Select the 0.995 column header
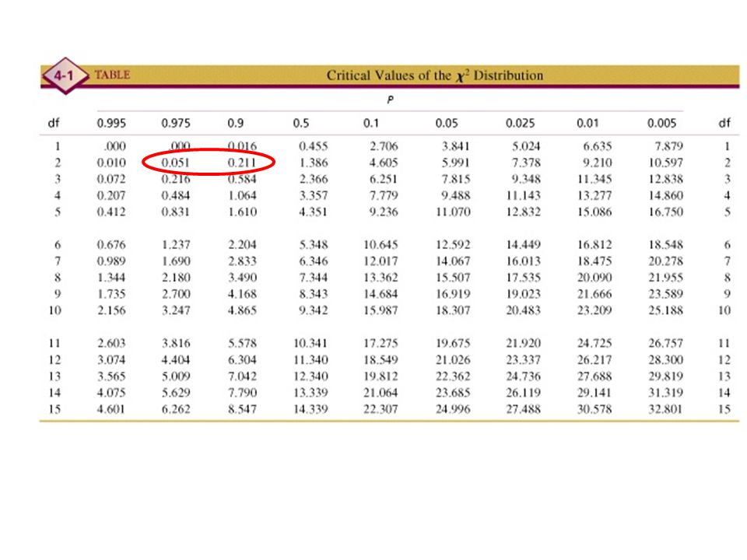Image resolution: width=747 pixels, height=560 pixels. 111,124
